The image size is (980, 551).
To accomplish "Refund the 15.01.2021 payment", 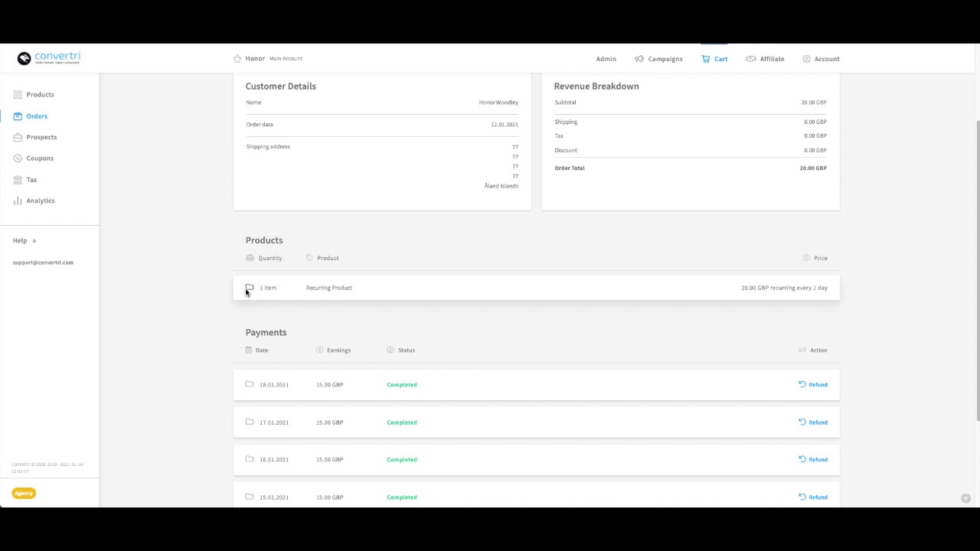I will pos(813,497).
